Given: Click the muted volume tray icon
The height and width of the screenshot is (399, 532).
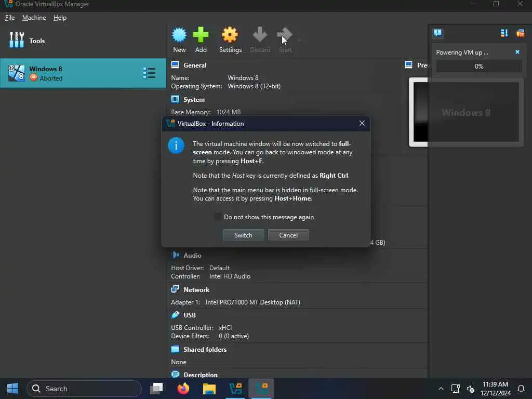Looking at the screenshot, I should [x=470, y=389].
